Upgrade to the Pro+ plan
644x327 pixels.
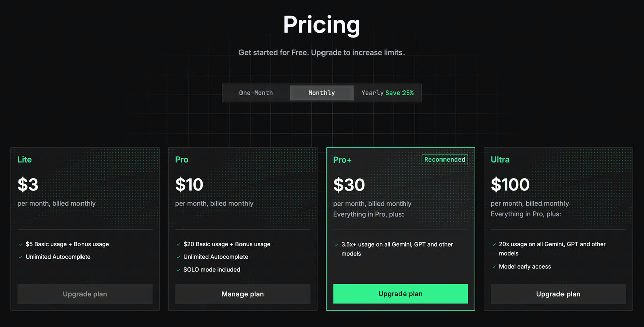(x=400, y=294)
